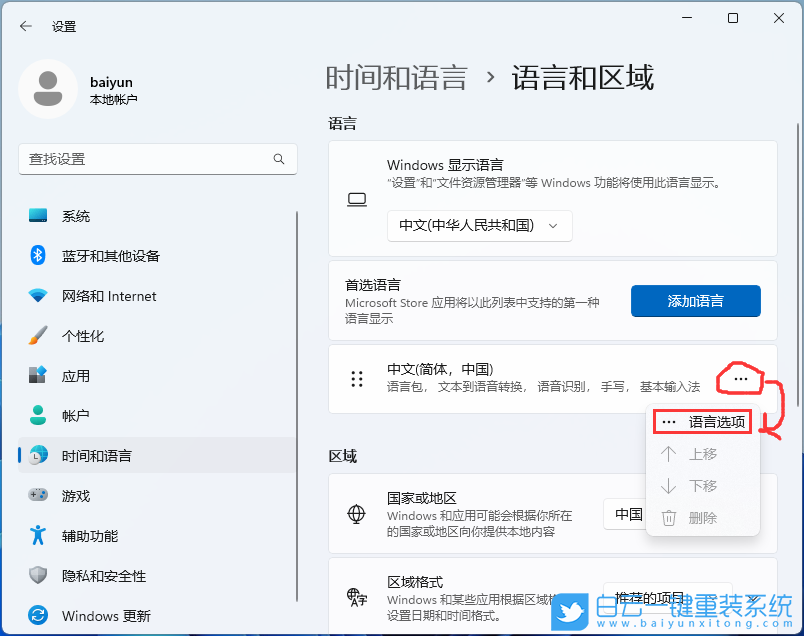804x636 pixels.
Task: Open 系统 settings in the sidebar
Action: [x=38, y=215]
